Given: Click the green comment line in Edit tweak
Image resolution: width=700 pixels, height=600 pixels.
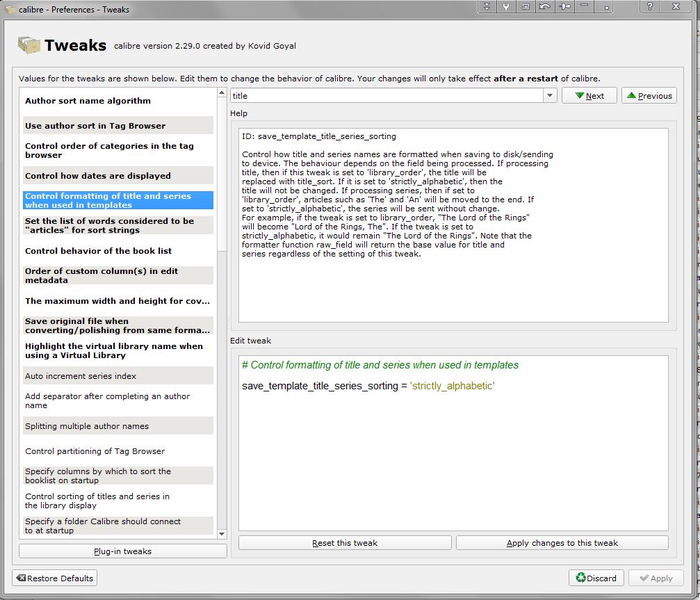Looking at the screenshot, I should pyautogui.click(x=380, y=365).
